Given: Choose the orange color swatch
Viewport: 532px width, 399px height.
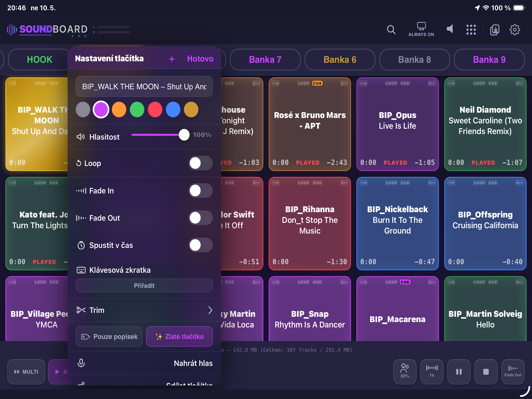Looking at the screenshot, I should 119,109.
